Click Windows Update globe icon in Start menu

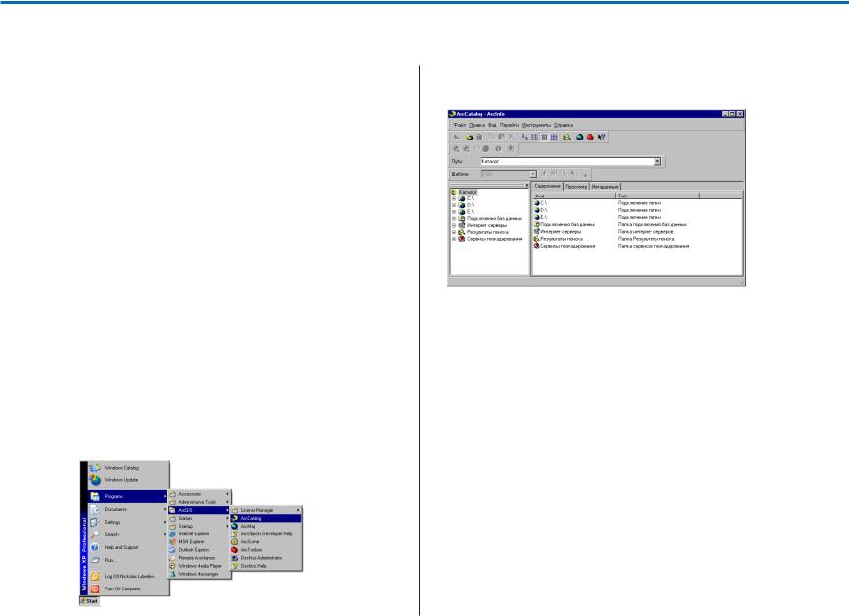click(x=95, y=480)
